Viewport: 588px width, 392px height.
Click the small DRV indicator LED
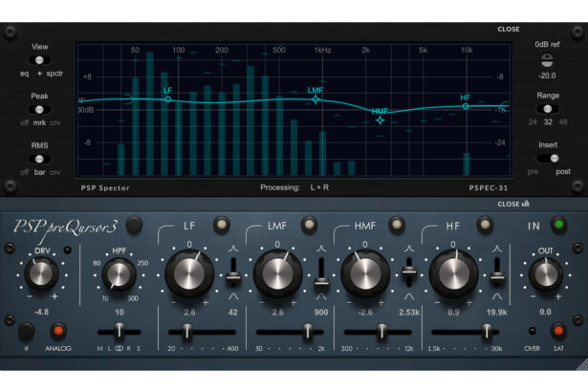point(67,250)
